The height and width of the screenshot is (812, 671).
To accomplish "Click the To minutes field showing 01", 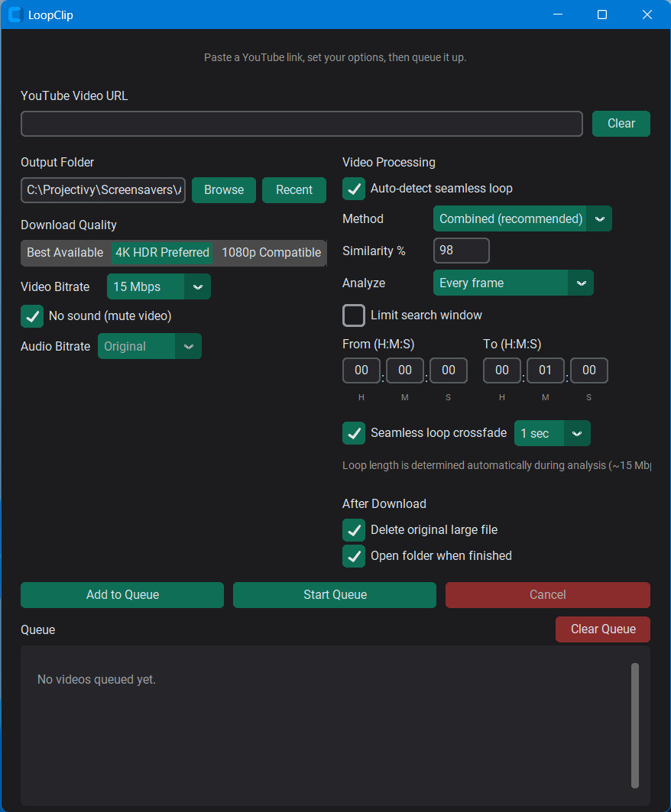I will click(545, 370).
